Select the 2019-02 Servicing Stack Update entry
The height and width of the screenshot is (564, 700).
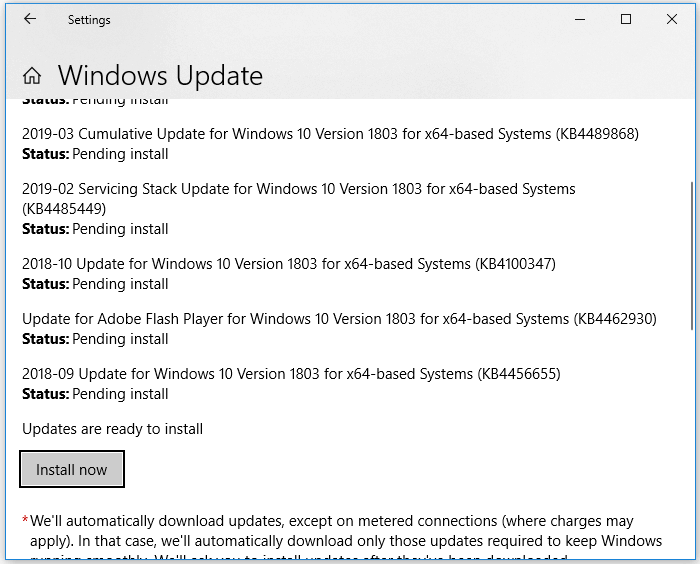[x=298, y=189]
